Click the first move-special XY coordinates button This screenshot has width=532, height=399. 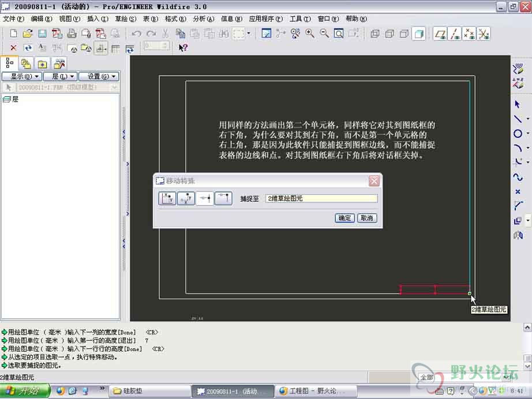167,198
